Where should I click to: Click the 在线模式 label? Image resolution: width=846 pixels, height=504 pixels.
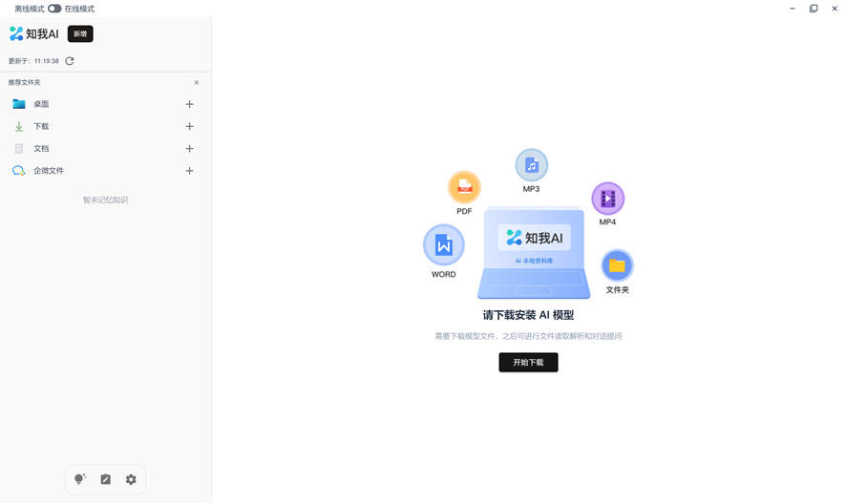pos(79,9)
